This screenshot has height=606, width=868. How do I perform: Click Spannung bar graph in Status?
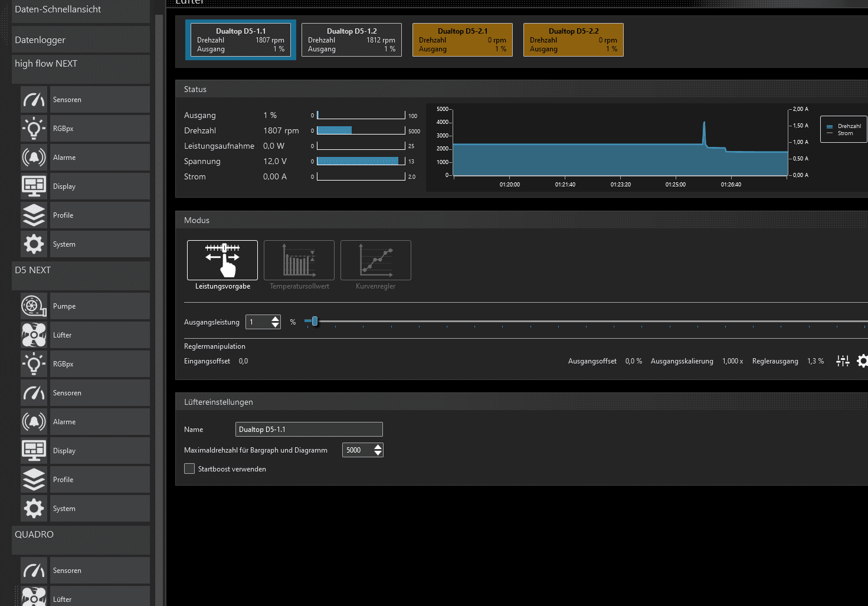[x=361, y=161]
